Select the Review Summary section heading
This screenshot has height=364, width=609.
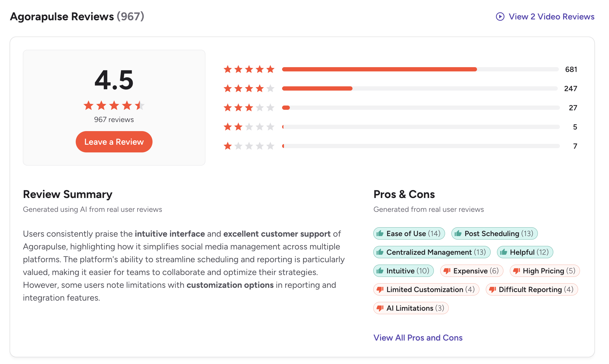[x=67, y=194]
